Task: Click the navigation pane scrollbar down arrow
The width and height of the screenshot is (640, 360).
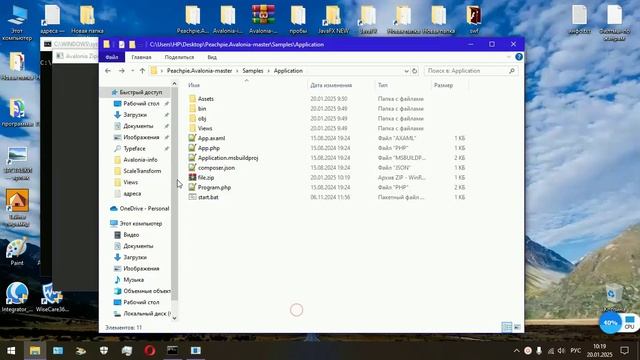Action: click(x=174, y=318)
